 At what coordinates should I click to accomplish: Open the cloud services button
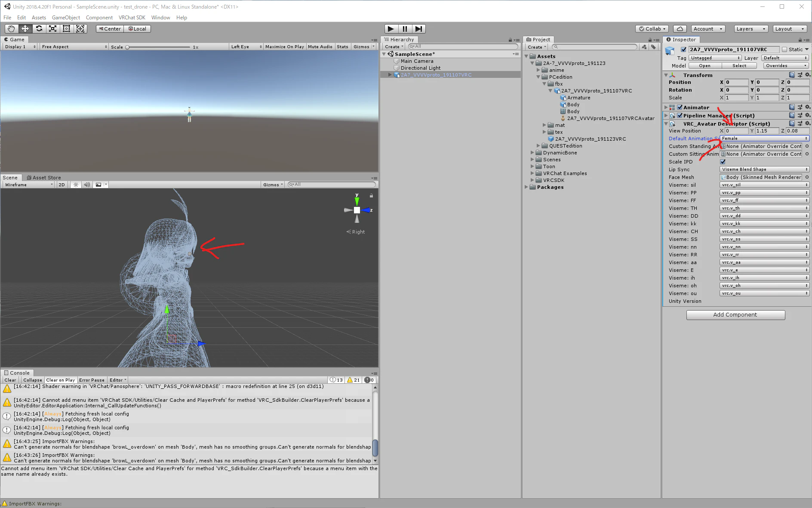click(680, 29)
